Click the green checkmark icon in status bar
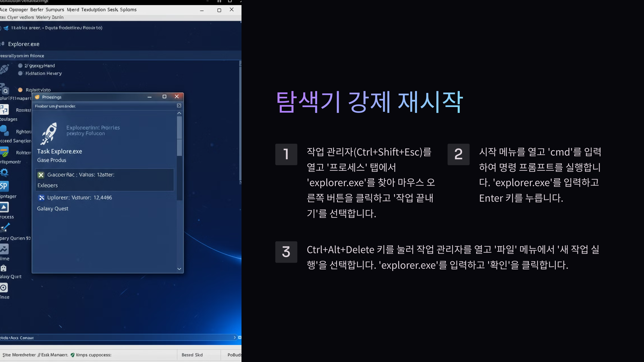The width and height of the screenshot is (644, 362). pos(72,355)
